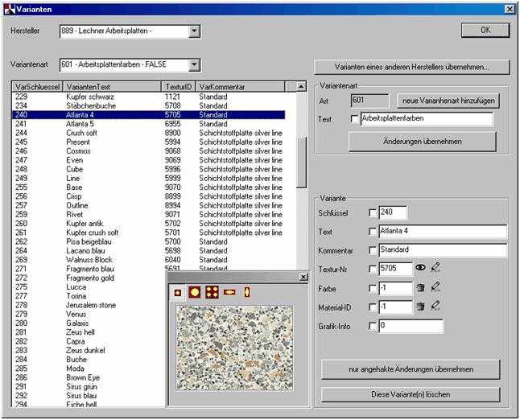Select the four-dot tiled texture preview icon
Viewport: 520px width, 420px height.
point(212,292)
